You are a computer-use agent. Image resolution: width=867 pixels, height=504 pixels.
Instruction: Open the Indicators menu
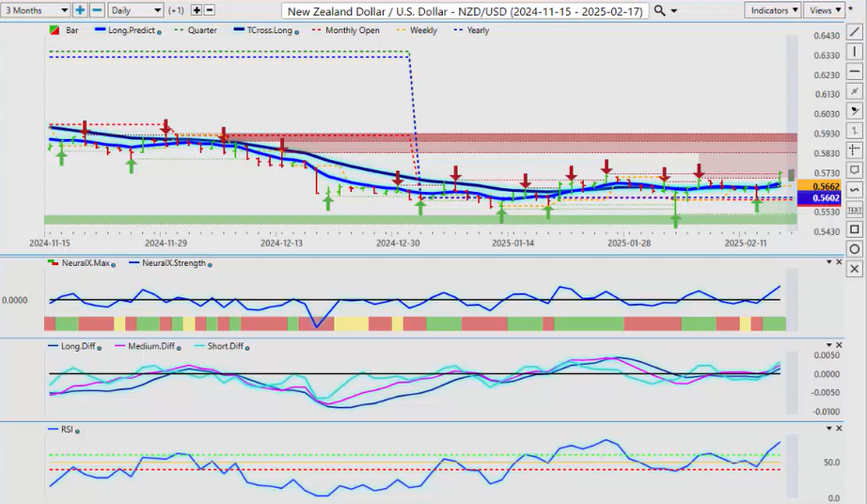[772, 10]
